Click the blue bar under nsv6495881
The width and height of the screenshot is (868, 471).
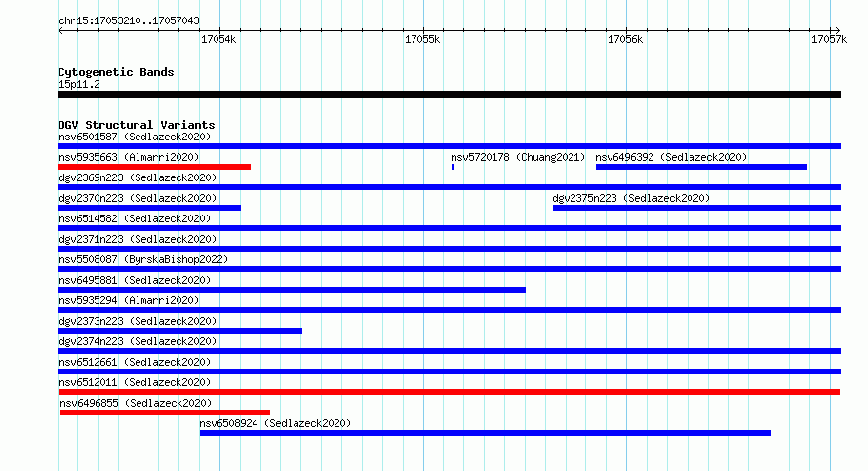pyautogui.click(x=292, y=290)
